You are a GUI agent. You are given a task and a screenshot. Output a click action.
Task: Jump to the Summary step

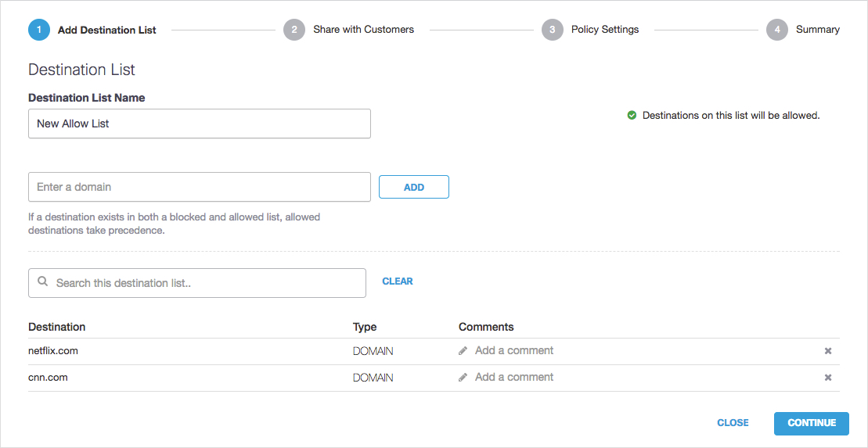tap(817, 30)
